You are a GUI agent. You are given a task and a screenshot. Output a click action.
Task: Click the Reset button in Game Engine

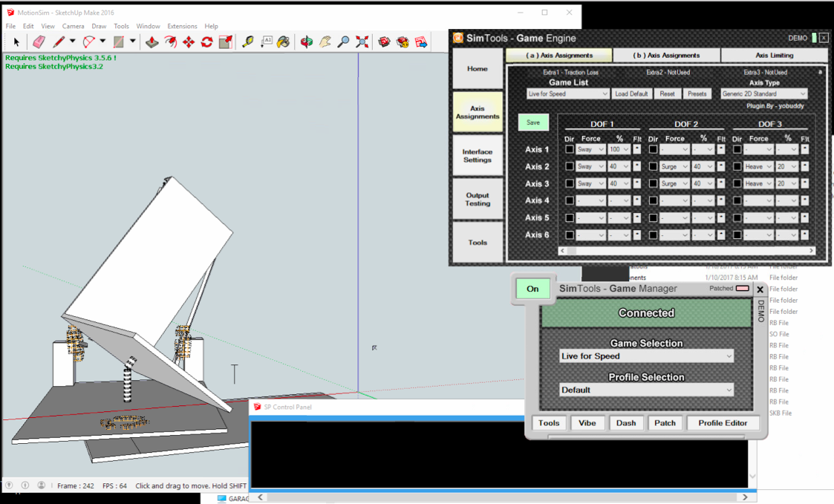[667, 94]
